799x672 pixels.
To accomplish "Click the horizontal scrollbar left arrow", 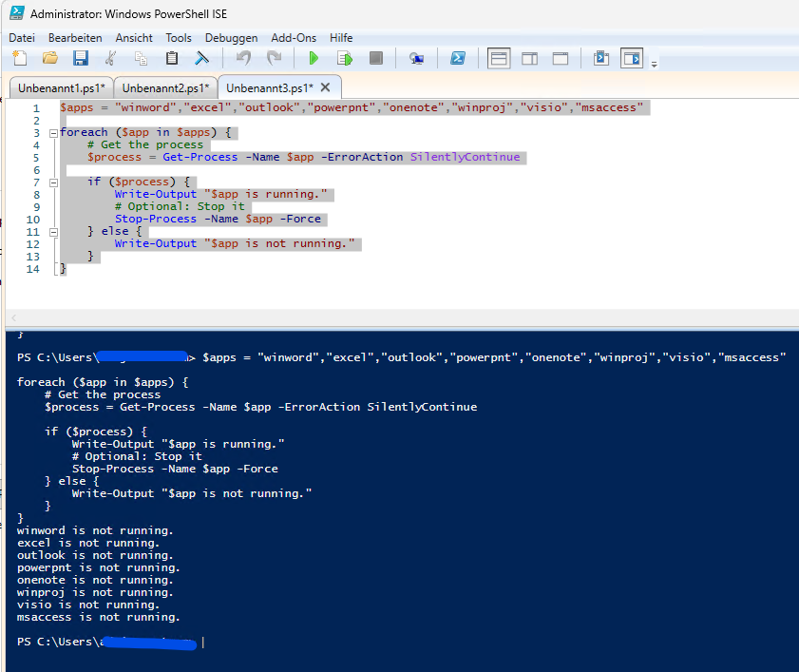I will (13, 317).
